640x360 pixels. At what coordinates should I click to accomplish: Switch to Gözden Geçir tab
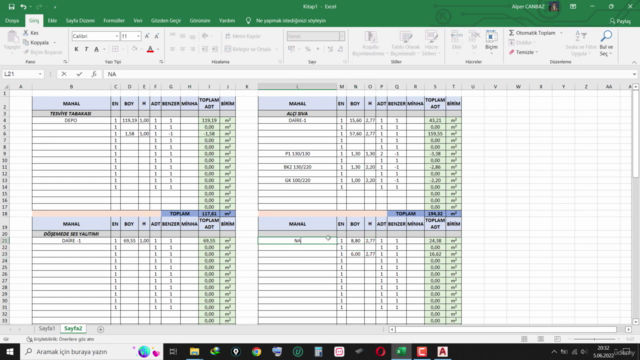(166, 20)
